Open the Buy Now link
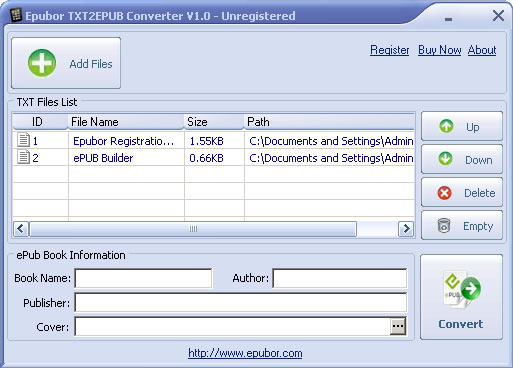 point(440,50)
